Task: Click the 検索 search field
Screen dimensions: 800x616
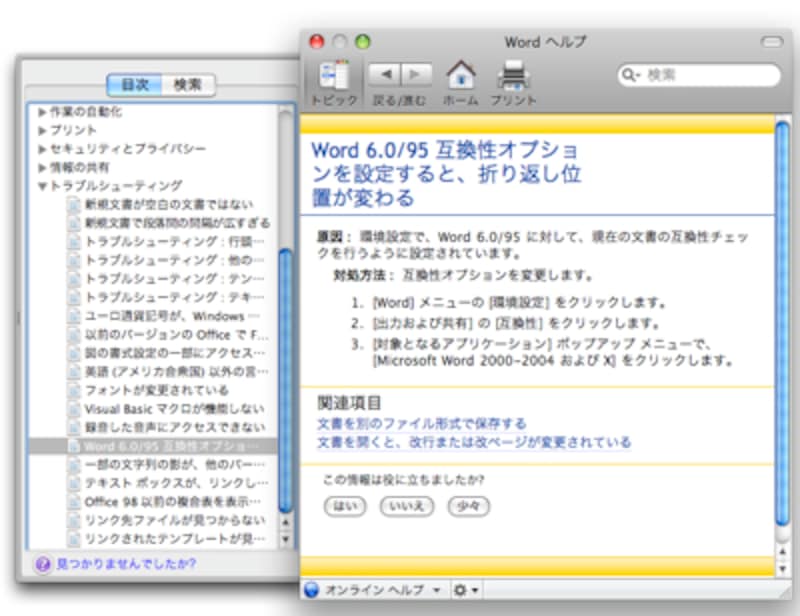Action: (699, 76)
